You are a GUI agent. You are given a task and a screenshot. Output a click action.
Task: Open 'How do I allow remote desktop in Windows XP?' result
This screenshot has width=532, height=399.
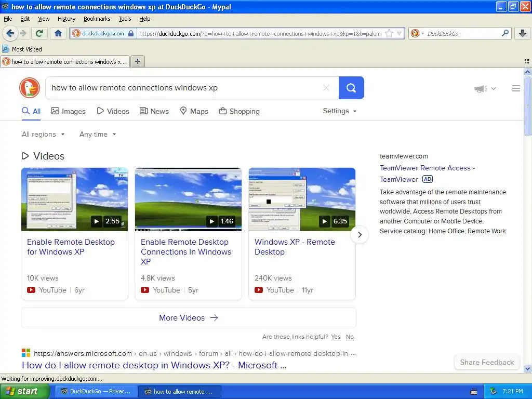154,365
